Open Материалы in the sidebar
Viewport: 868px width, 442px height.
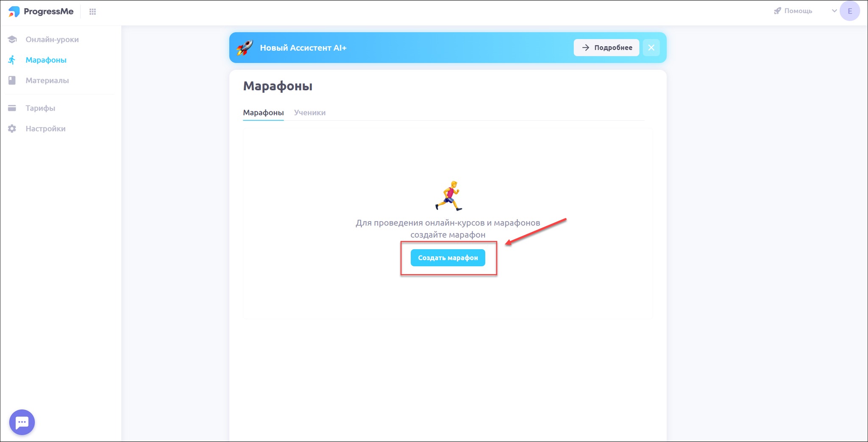point(47,80)
